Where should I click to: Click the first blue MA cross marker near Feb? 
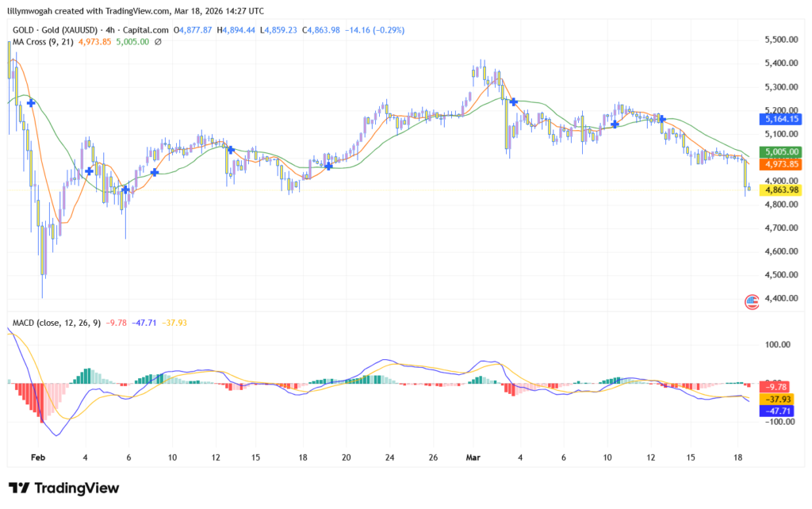[31, 102]
